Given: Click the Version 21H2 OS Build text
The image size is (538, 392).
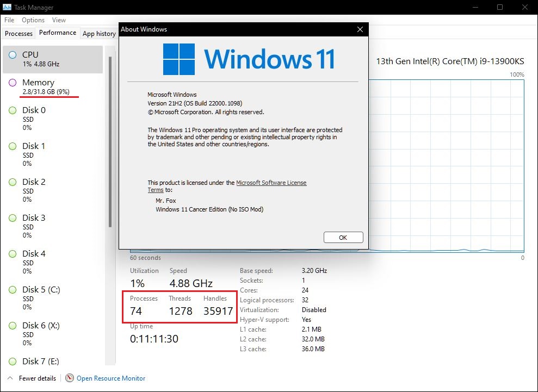Looking at the screenshot, I should coord(195,103).
